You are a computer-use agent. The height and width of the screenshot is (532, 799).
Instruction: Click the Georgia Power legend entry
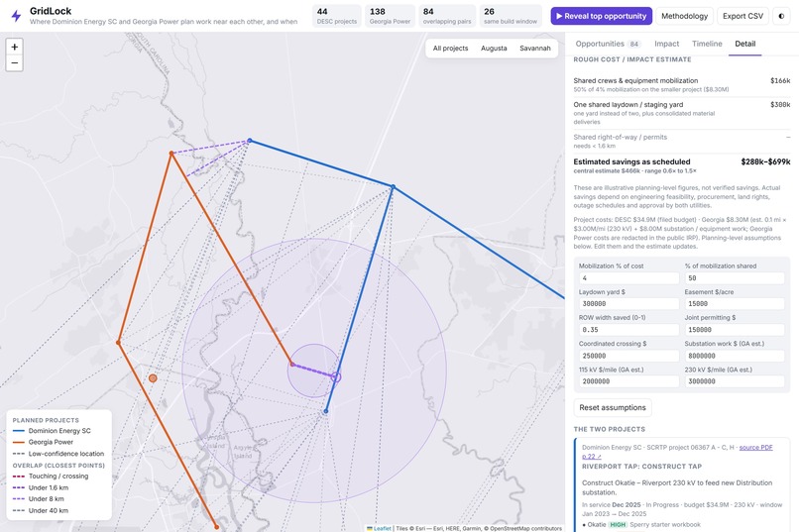[43, 442]
